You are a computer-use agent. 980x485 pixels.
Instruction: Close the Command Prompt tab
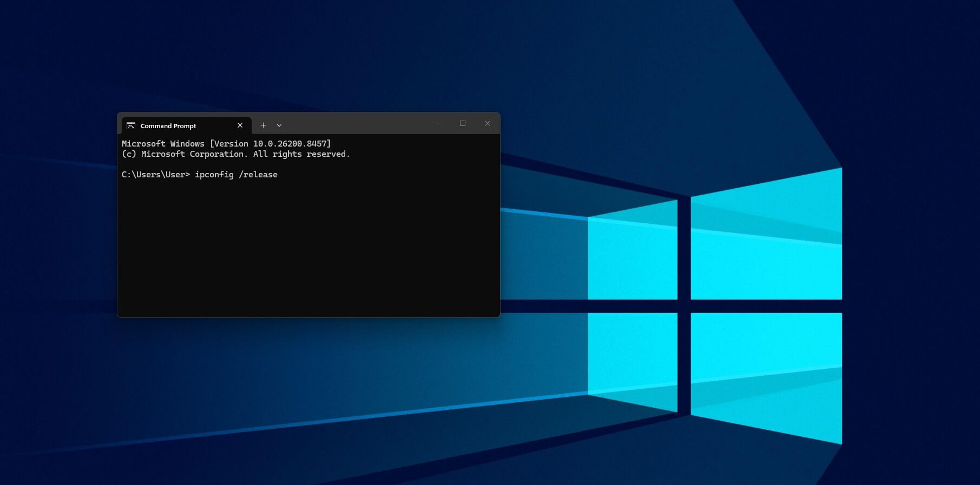point(240,125)
